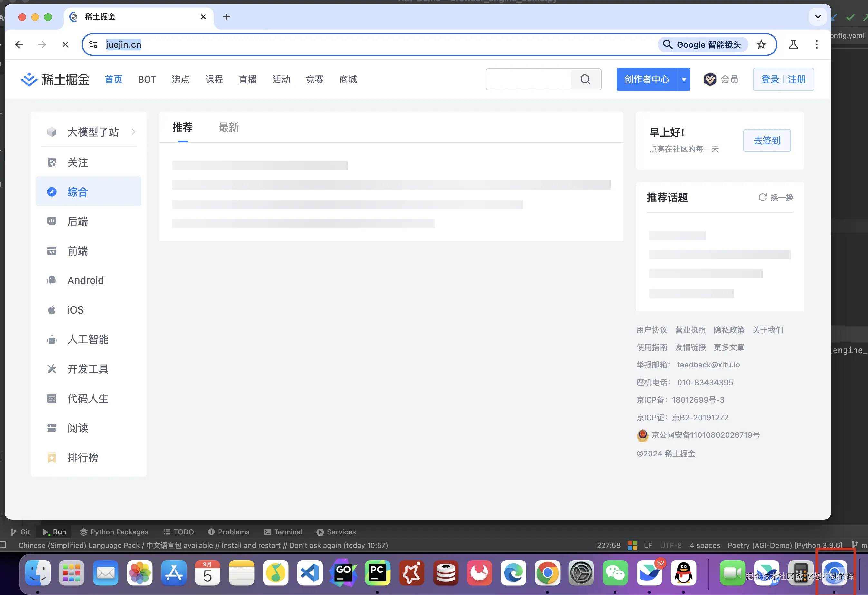The image size is (868, 595).
Task: Open site information icon in address bar
Action: point(93,45)
